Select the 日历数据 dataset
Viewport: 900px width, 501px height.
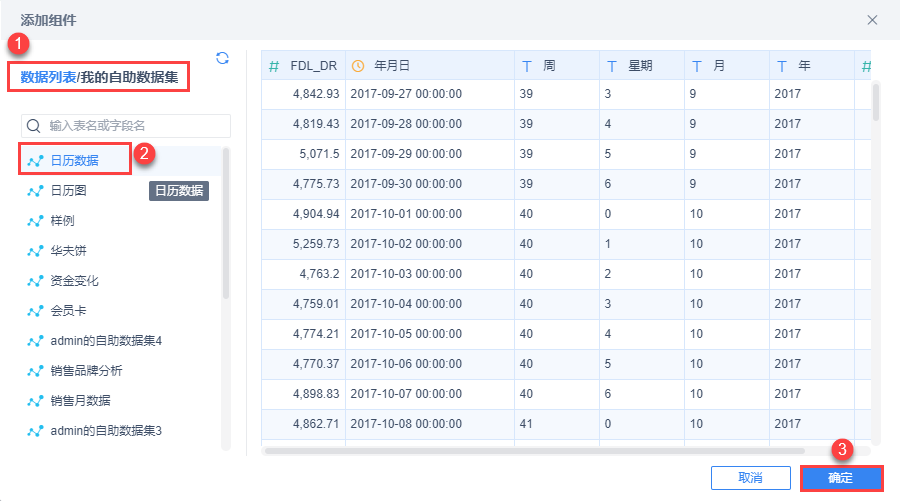click(x=75, y=160)
